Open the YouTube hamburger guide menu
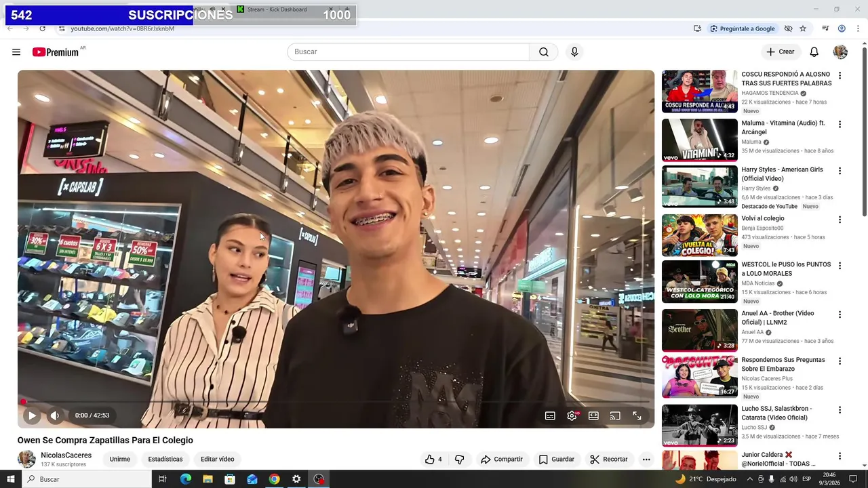This screenshot has height=488, width=868. click(x=16, y=52)
